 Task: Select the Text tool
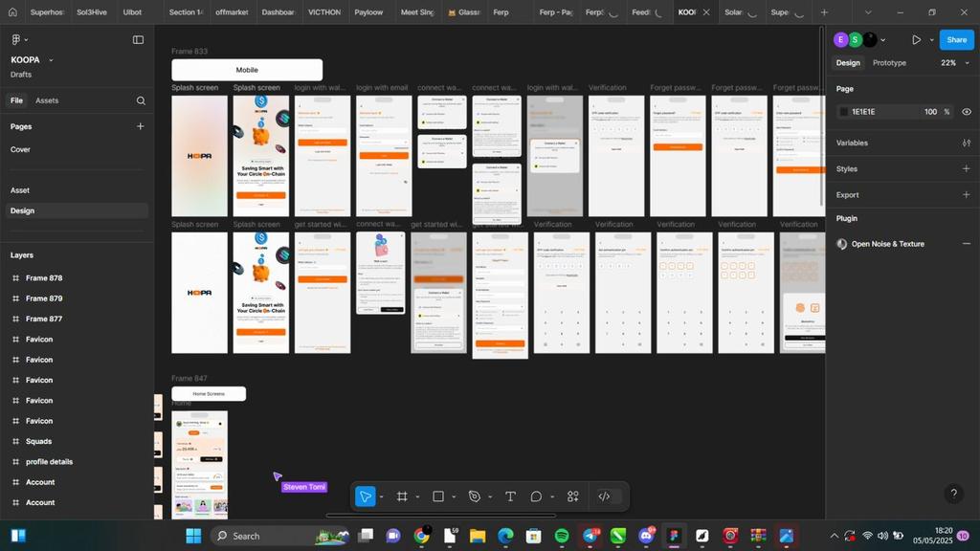[x=511, y=496]
